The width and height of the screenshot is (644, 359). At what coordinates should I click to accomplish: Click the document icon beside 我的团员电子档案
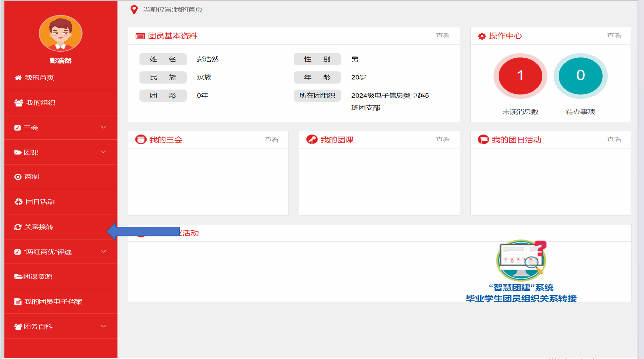[x=18, y=302]
